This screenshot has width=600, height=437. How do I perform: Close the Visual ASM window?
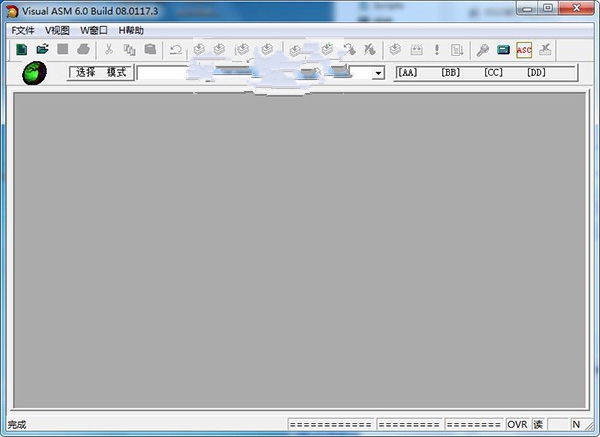tap(577, 8)
